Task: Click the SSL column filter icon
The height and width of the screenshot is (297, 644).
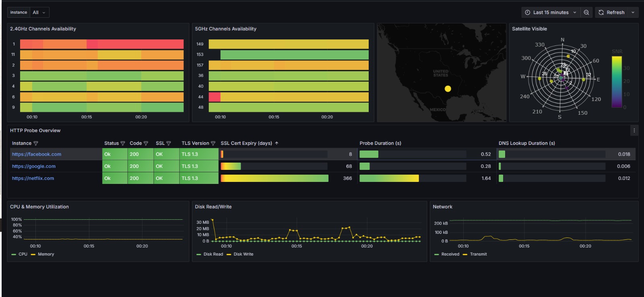Action: 169,143
